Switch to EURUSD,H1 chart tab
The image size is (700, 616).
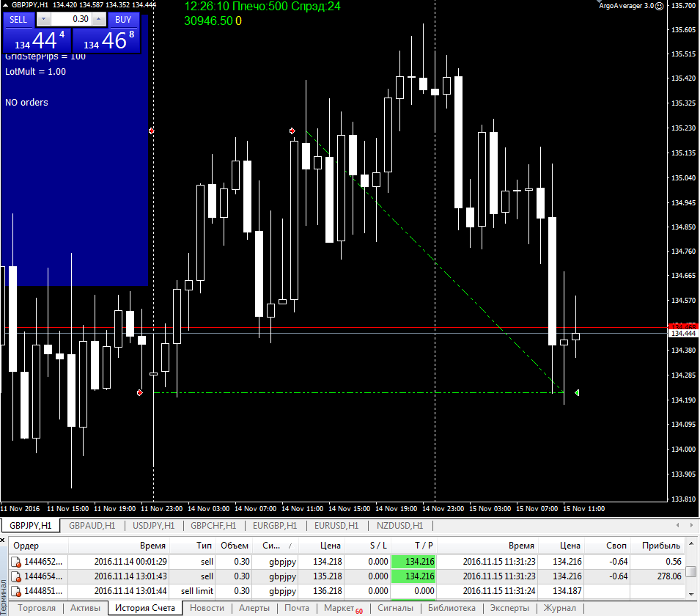pos(336,526)
